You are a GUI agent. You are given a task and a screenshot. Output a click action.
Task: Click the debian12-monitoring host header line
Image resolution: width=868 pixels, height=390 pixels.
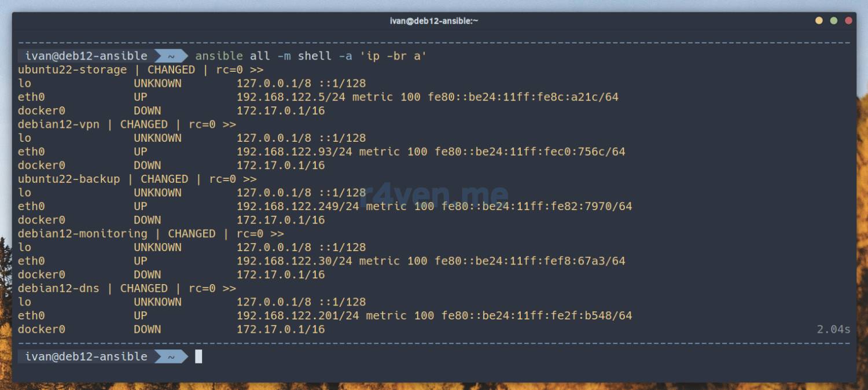click(151, 234)
